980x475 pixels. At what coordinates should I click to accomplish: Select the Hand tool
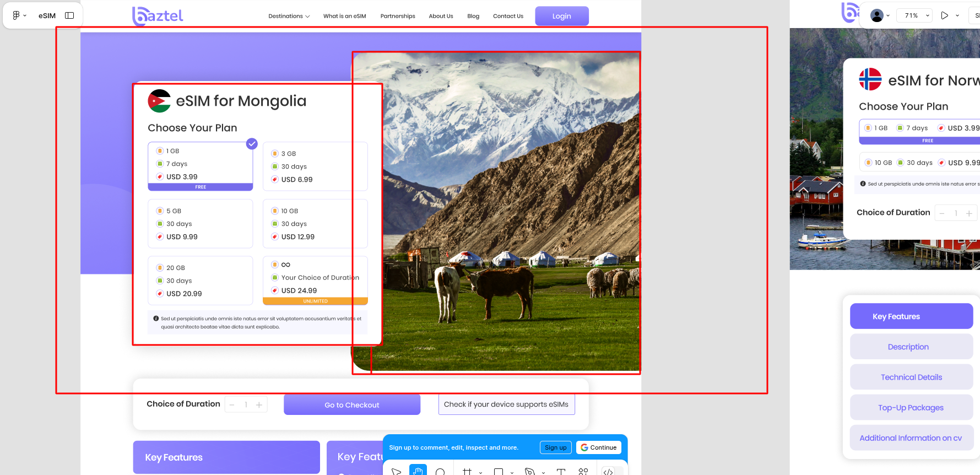tap(418, 471)
